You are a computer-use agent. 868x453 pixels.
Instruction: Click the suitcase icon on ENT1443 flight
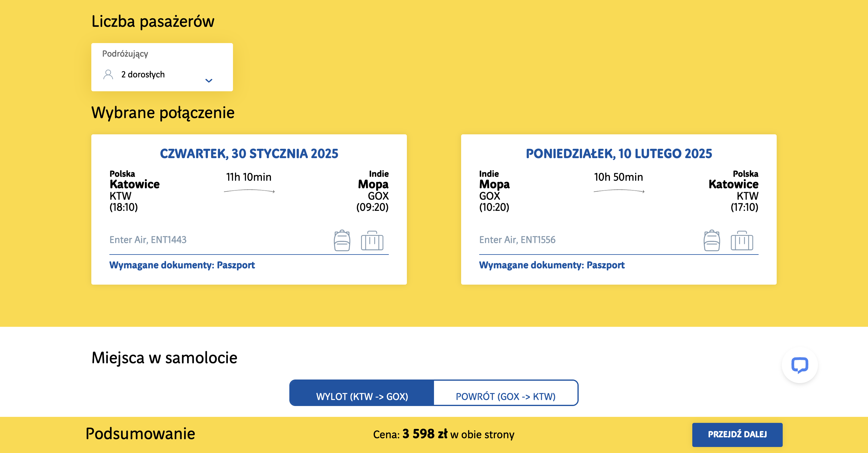372,240
